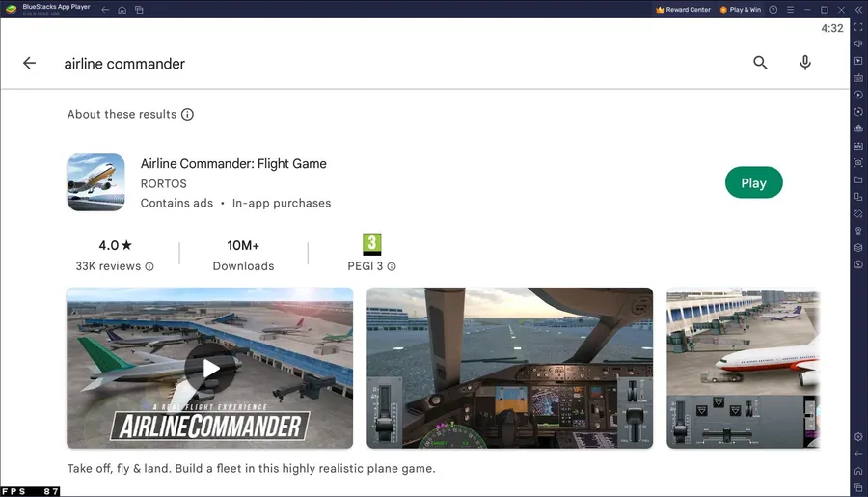Click the Play button for Airline Commander
This screenshot has width=868, height=497.
point(753,182)
